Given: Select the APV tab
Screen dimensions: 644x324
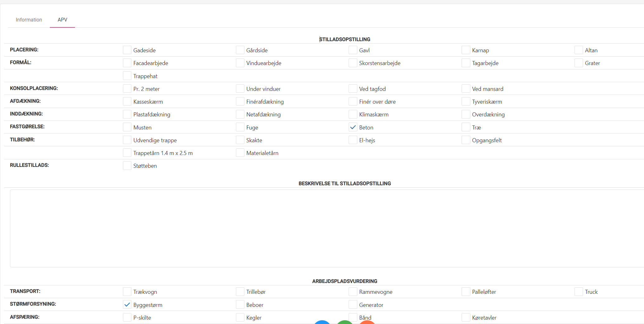Looking at the screenshot, I should tap(62, 20).
